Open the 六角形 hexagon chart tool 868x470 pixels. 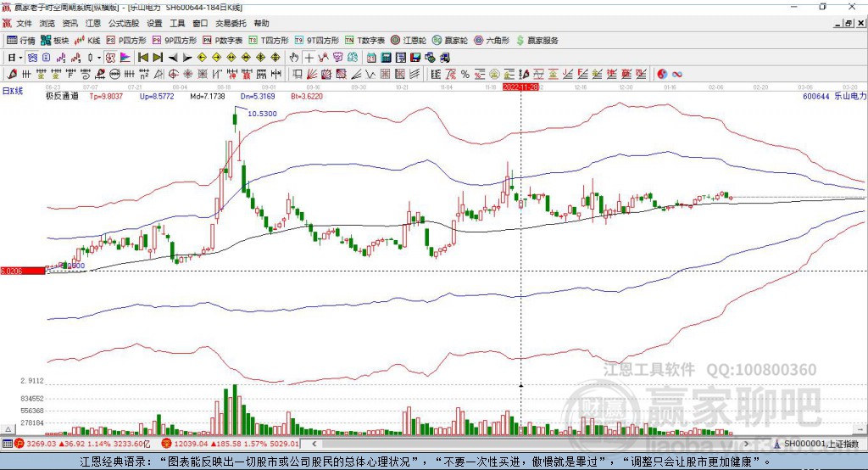492,40
